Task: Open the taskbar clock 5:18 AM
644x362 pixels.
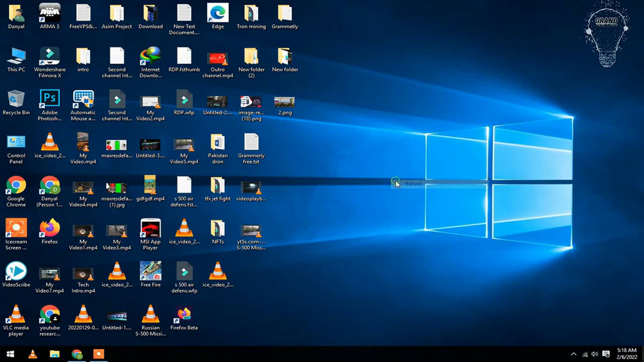Action: (x=627, y=354)
